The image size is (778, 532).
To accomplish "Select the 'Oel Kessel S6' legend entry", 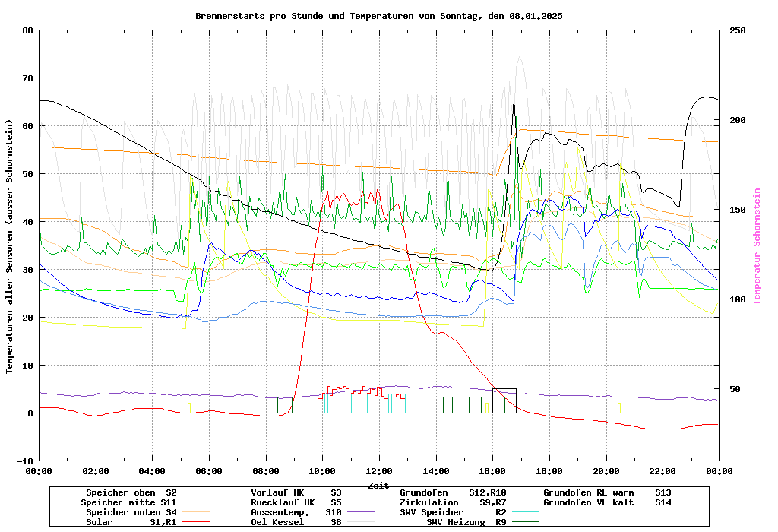I will (x=296, y=522).
